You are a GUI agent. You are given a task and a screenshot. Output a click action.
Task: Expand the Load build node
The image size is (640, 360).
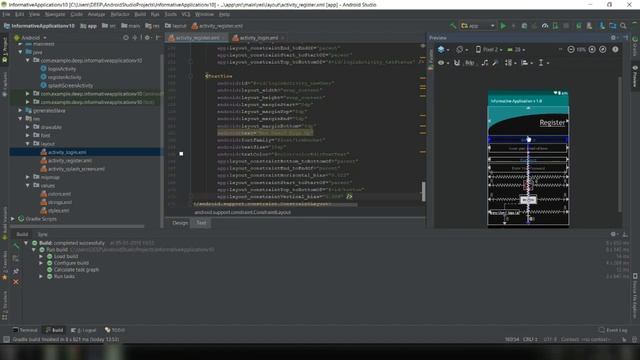(x=41, y=256)
